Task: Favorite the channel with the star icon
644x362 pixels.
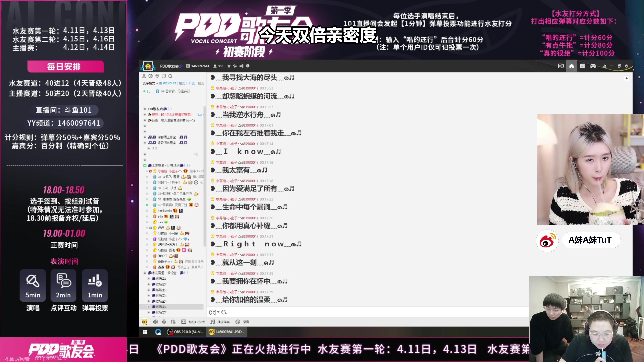Action: [x=229, y=66]
